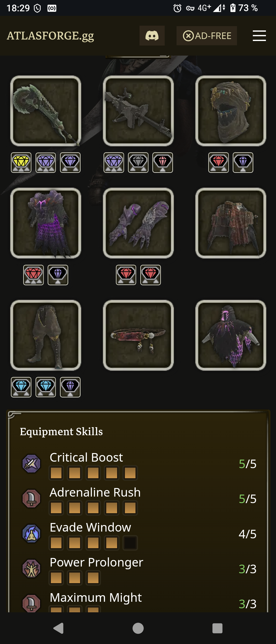Click the Critical Boost skill icon

[31, 464]
